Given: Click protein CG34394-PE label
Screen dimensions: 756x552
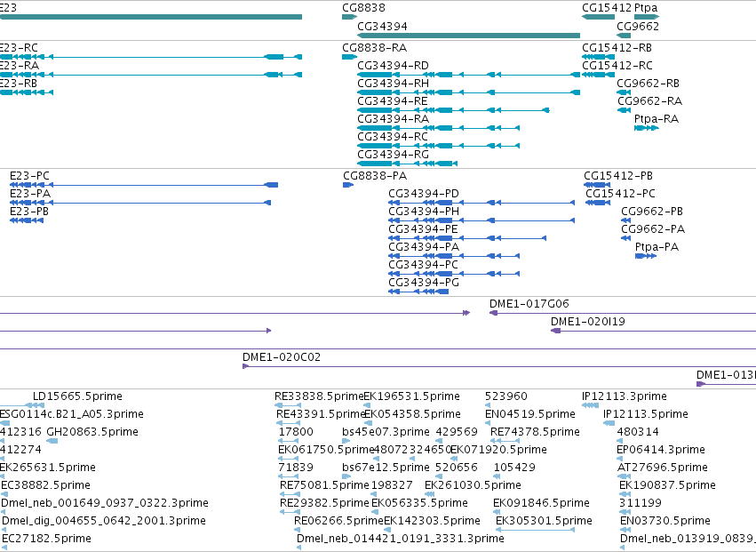Looking at the screenshot, I should [424, 229].
